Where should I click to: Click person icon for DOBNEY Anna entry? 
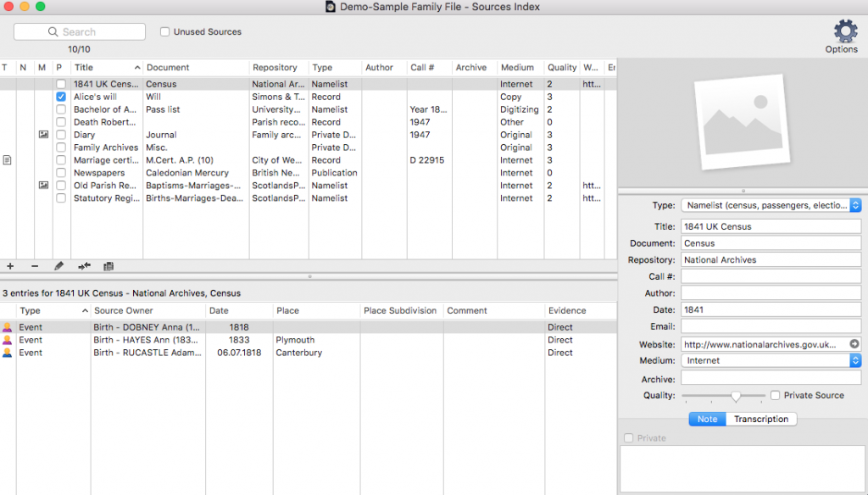point(8,327)
